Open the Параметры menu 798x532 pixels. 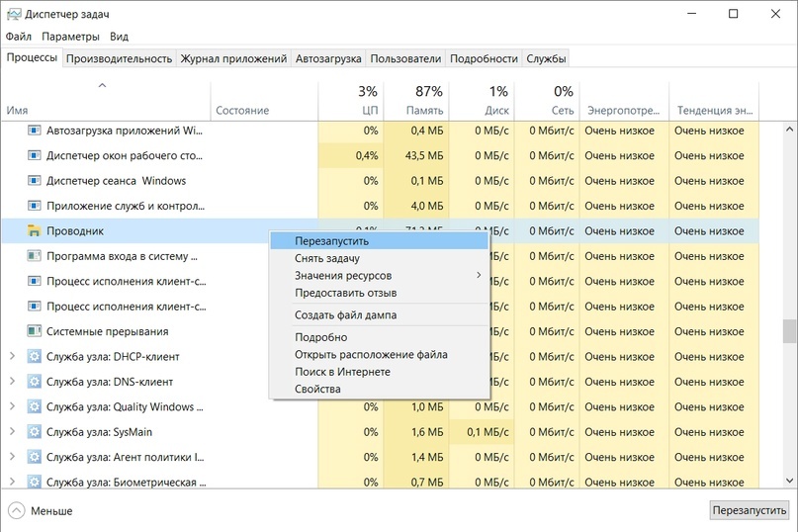click(x=70, y=37)
